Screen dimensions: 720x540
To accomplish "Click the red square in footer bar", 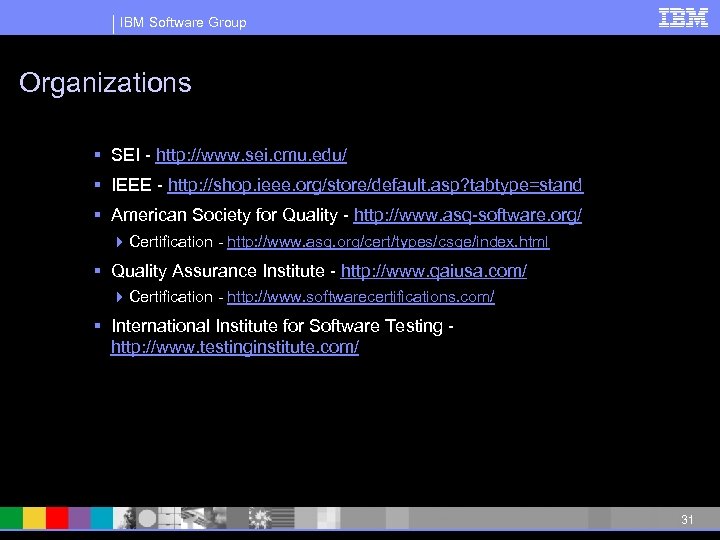I will tap(57, 518).
